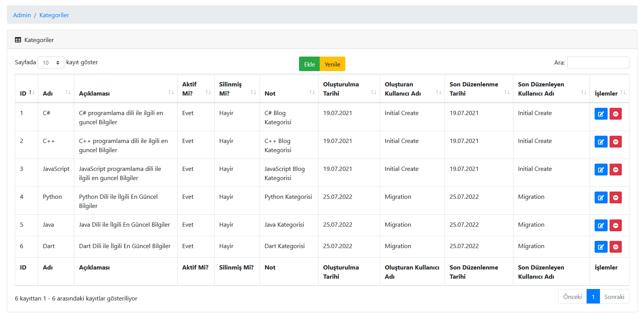644x315 pixels.
Task: Edit the JavaScript category with the blue icon
Action: [601, 169]
